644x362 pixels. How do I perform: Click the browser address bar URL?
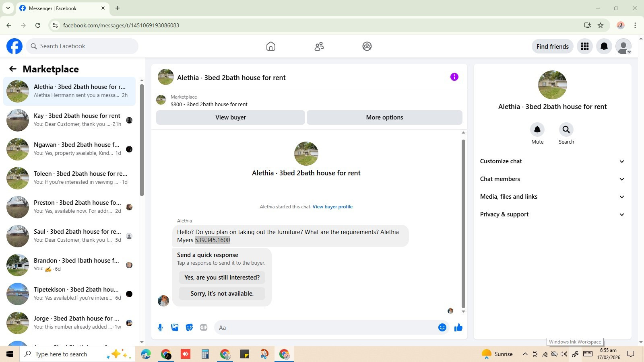(x=121, y=25)
